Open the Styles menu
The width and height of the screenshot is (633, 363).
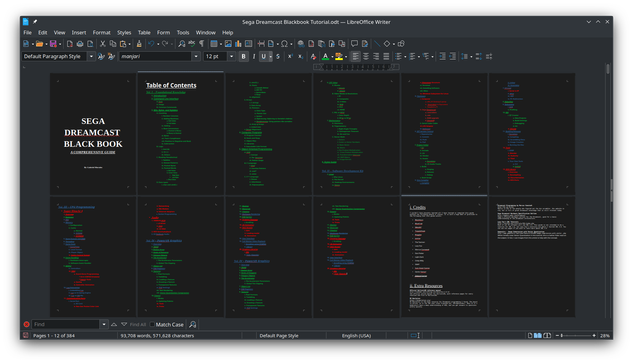[x=124, y=33]
